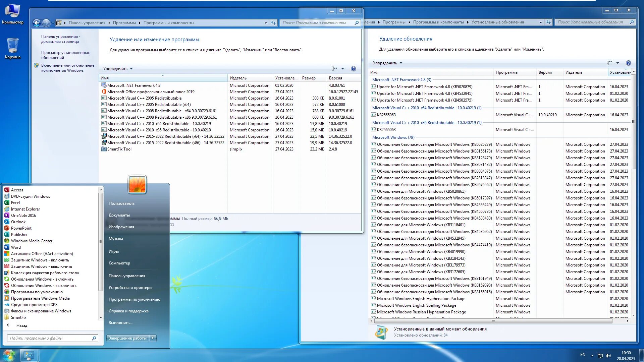The height and width of the screenshot is (362, 644).
Task: Click search magnifier in Installed Updates window
Action: pyautogui.click(x=632, y=22)
